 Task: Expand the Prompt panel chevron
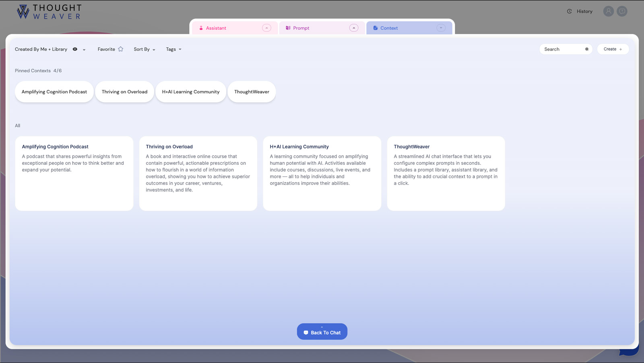pos(354,28)
